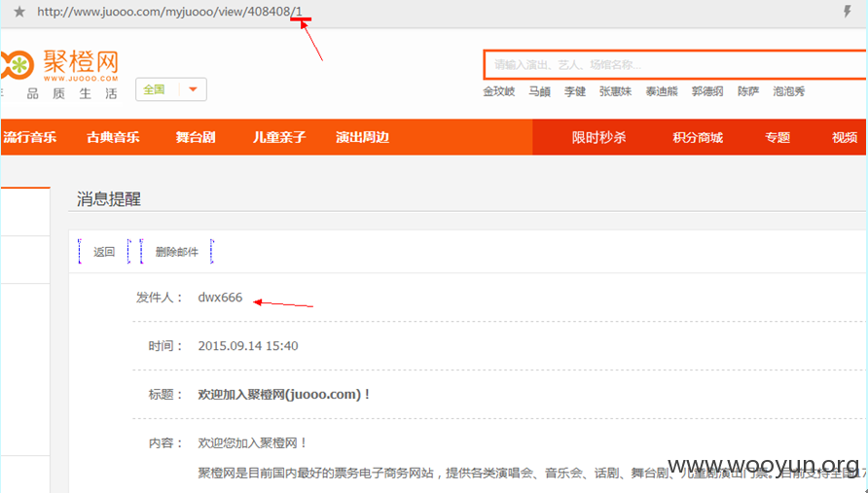Click the 陈萨 hot search link
868x493 pixels.
coord(748,91)
